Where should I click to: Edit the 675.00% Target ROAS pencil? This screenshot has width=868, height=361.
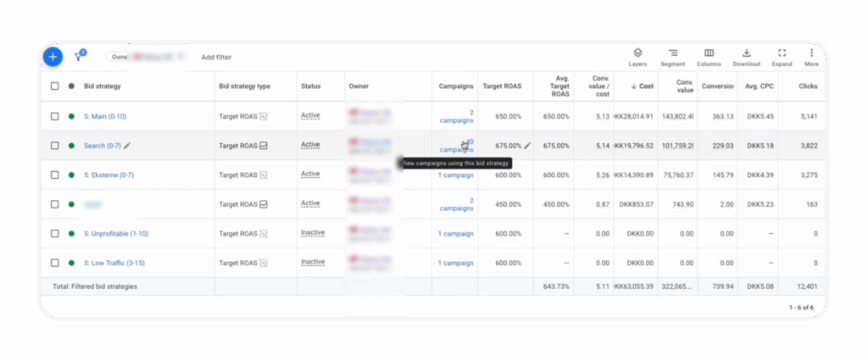click(x=527, y=146)
